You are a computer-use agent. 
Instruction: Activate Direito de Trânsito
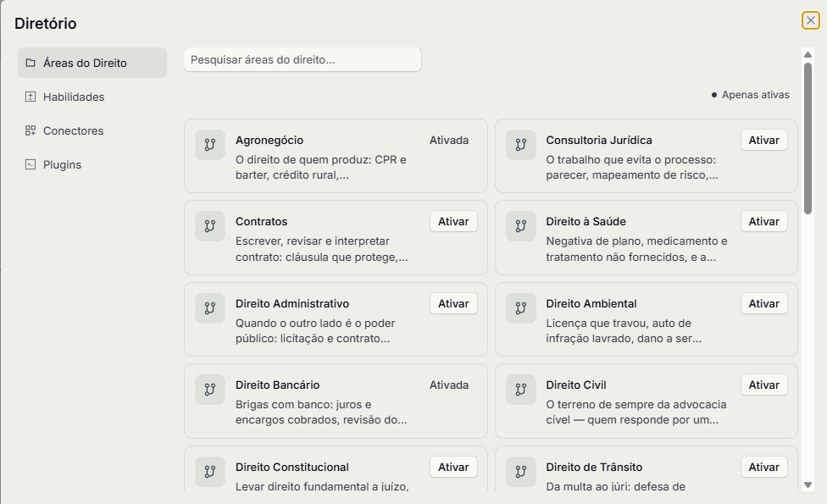pos(763,467)
